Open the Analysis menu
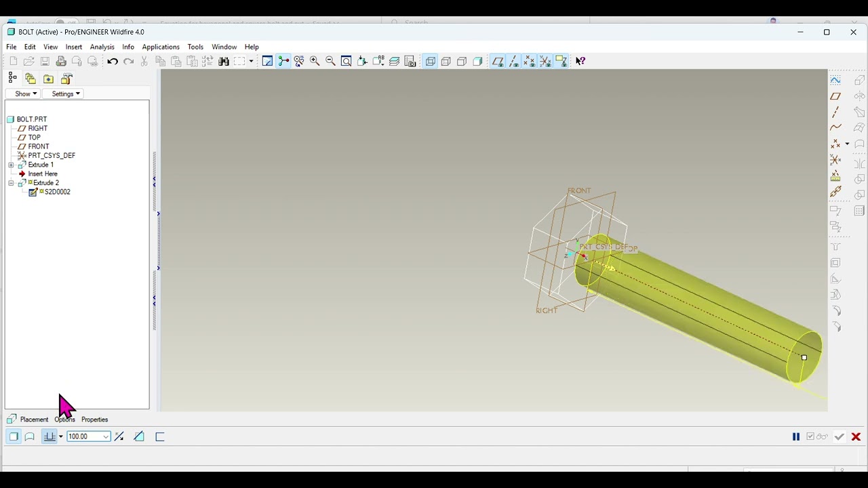Image resolution: width=868 pixels, height=488 pixels. point(102,47)
